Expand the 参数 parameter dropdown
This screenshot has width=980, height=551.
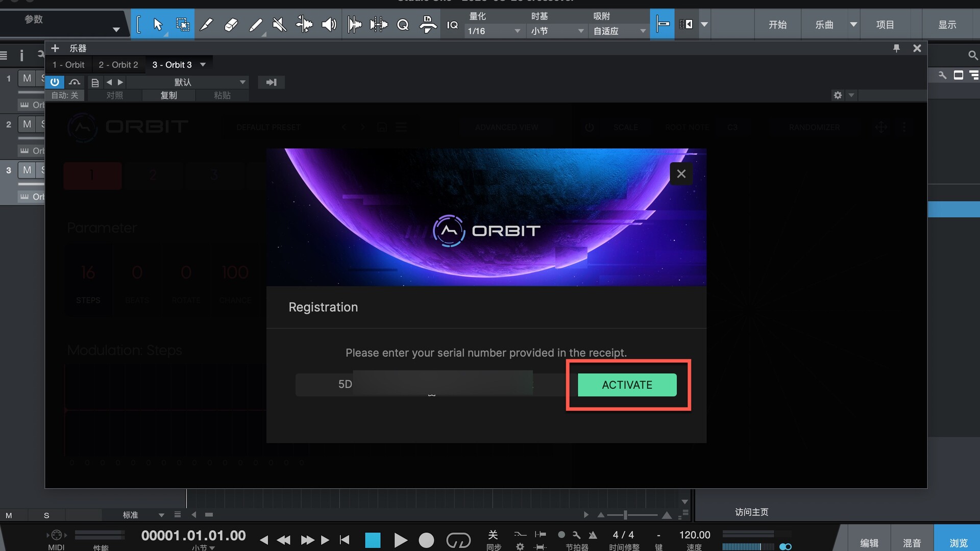point(116,30)
